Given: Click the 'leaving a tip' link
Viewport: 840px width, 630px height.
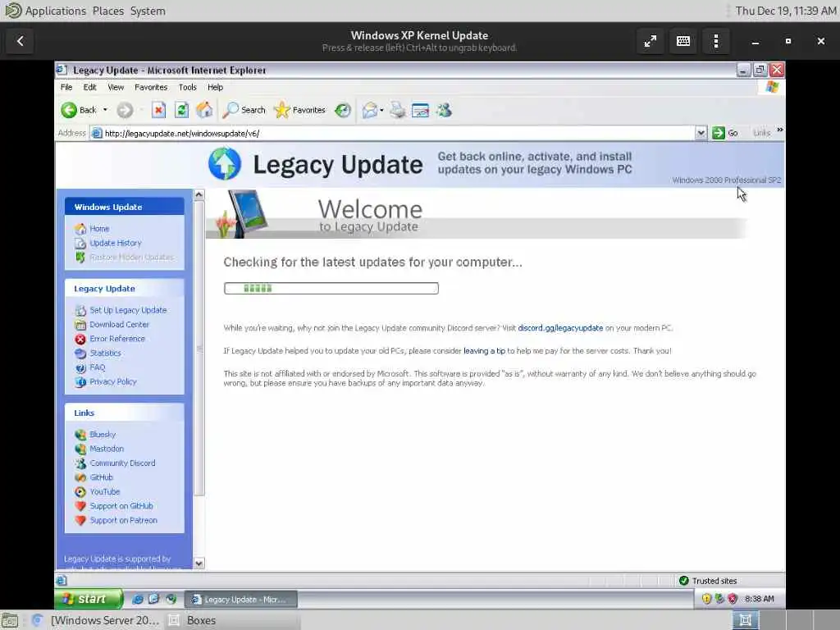Looking at the screenshot, I should click(484, 351).
